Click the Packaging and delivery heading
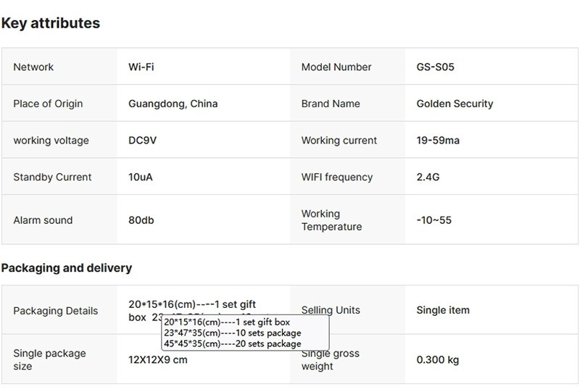This screenshot has height=392, width=580. (67, 268)
